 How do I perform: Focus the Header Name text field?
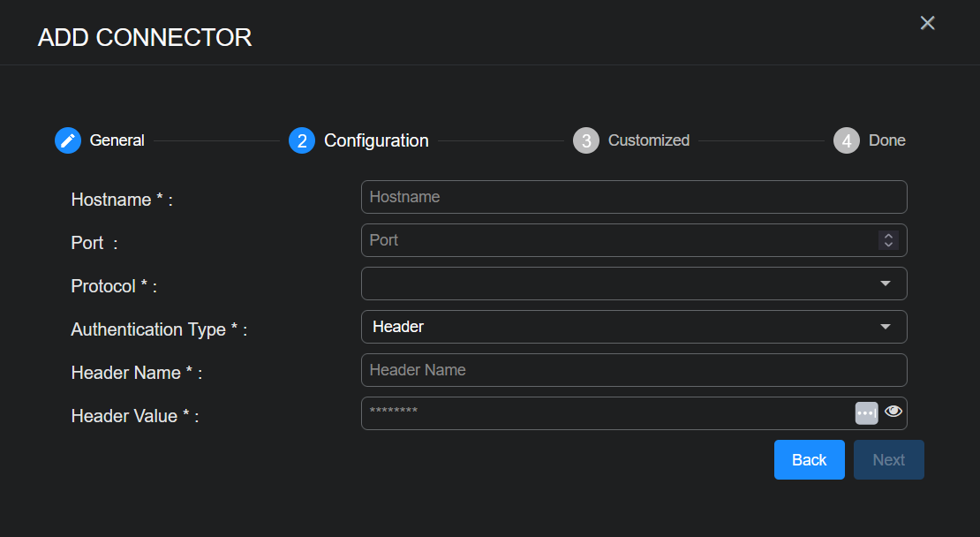(633, 370)
